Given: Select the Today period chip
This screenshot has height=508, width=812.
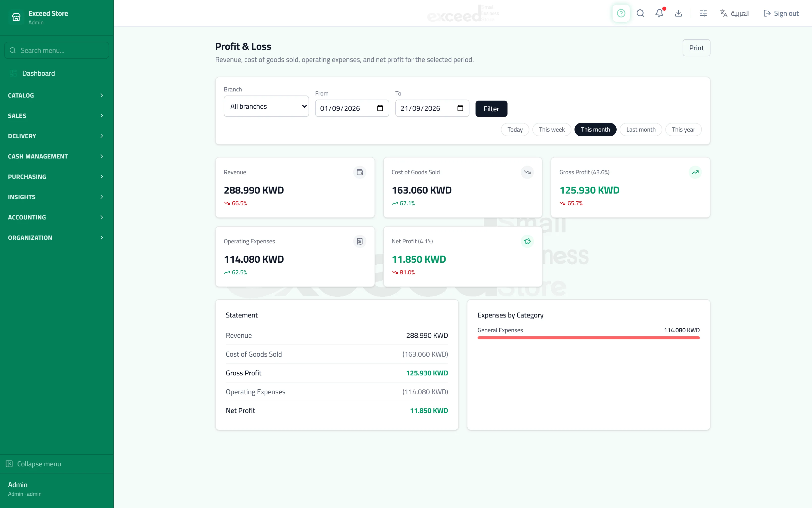Looking at the screenshot, I should (x=515, y=130).
